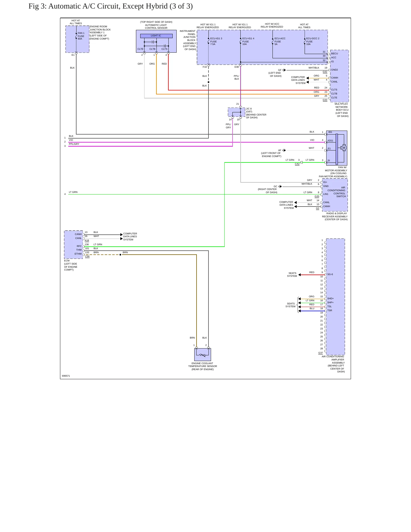The width and height of the screenshot is (411, 532).
Task: Click the SG-6 terminal label
Action: (x=330, y=274)
